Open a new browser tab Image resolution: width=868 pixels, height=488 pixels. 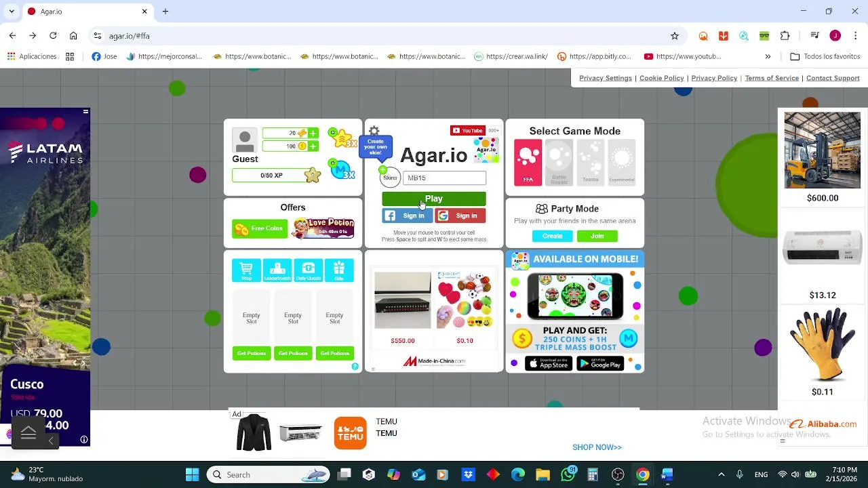pos(165,12)
